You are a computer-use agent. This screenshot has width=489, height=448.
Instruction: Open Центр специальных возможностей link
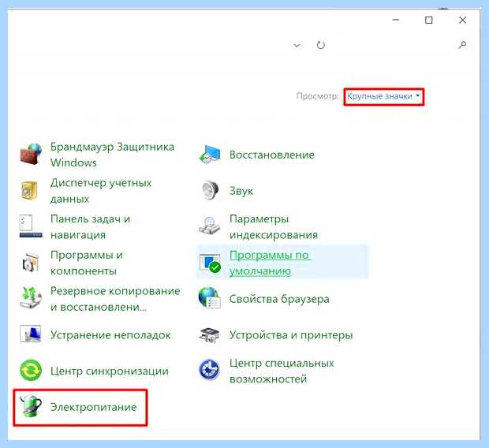[x=282, y=371]
